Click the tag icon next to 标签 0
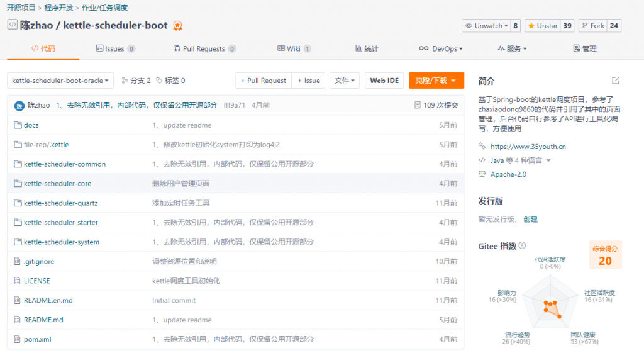 [x=159, y=81]
